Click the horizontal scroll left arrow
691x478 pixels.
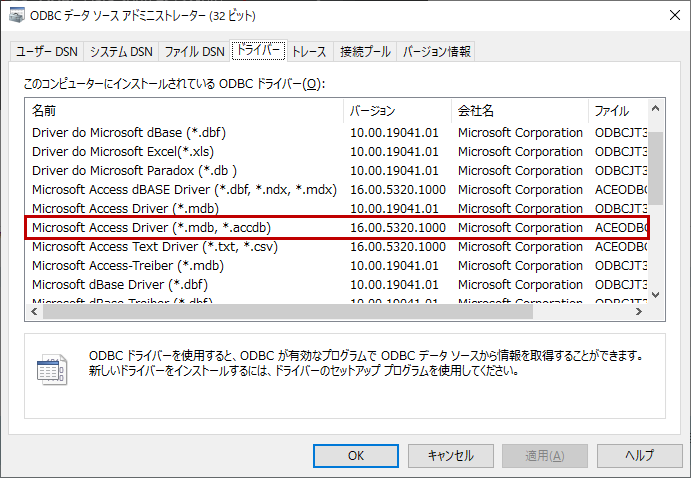coord(34,311)
